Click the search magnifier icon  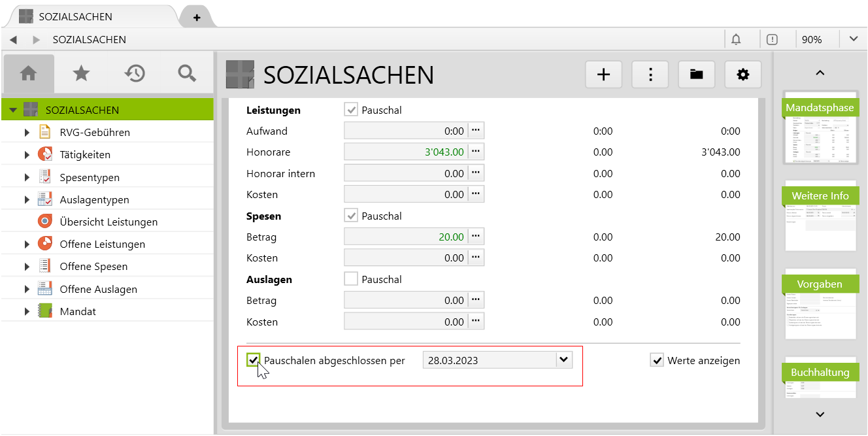(187, 74)
